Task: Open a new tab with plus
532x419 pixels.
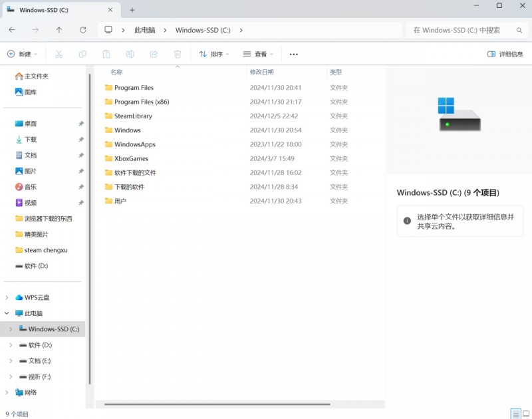Action: [x=132, y=10]
